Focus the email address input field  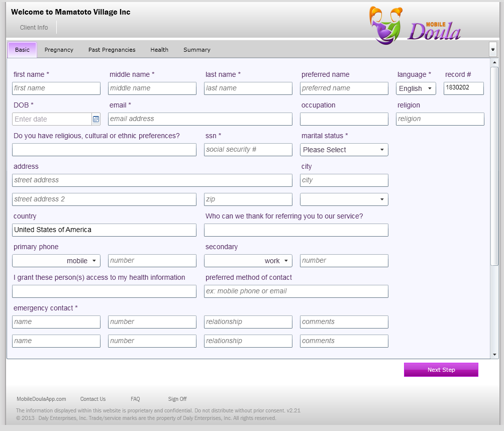(200, 119)
